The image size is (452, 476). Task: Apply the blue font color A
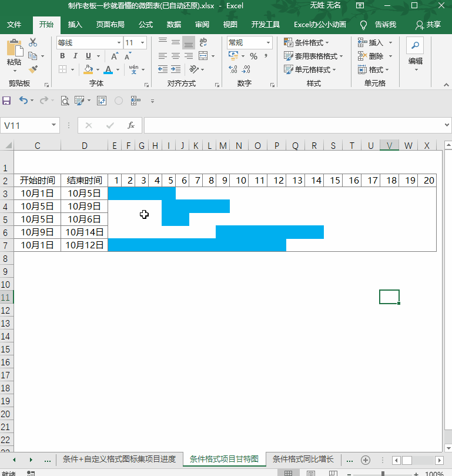[108, 70]
